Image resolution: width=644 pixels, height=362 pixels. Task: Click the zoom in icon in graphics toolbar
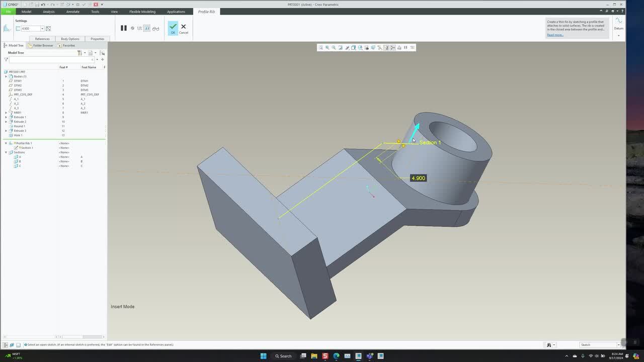click(327, 48)
